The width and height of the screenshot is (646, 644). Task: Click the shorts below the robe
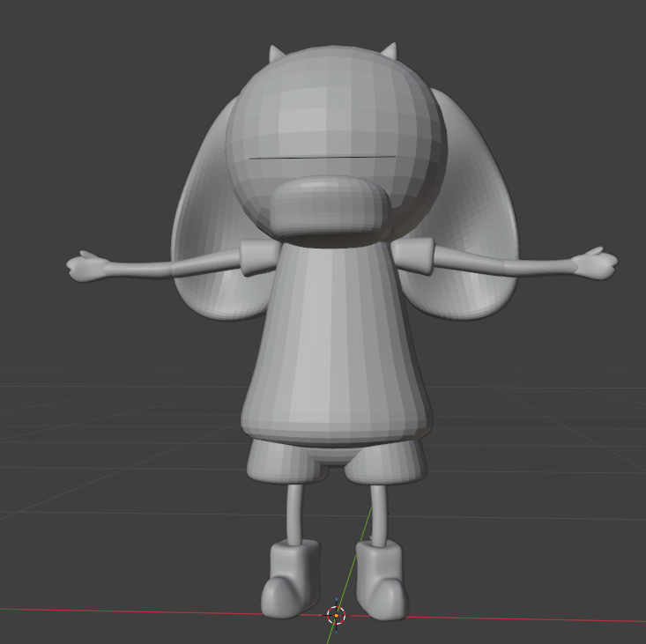(x=337, y=461)
